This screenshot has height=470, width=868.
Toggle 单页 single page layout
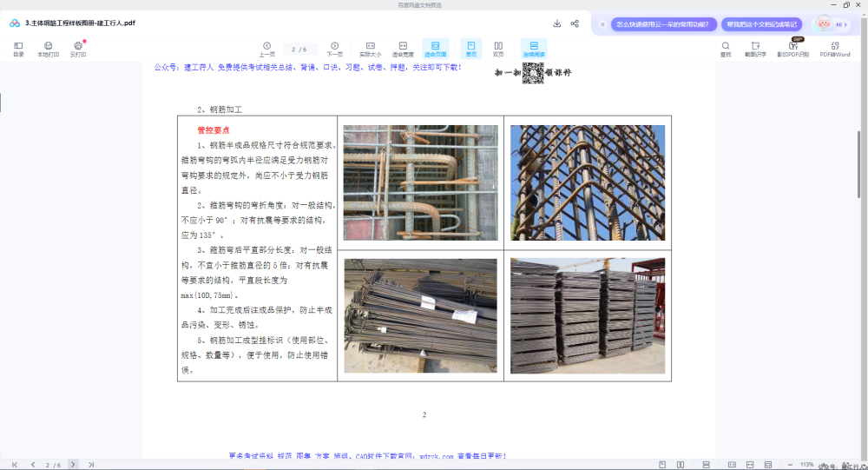pos(471,49)
